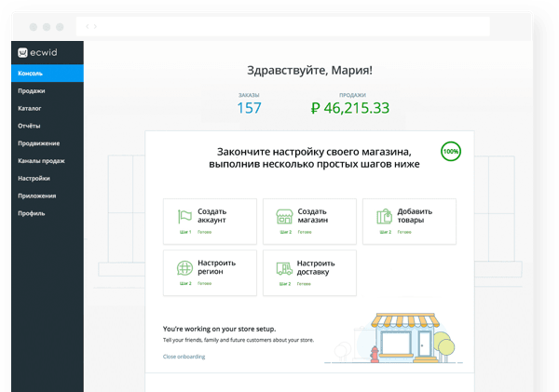Click the browser address bar
The image size is (559, 392).
point(283,26)
